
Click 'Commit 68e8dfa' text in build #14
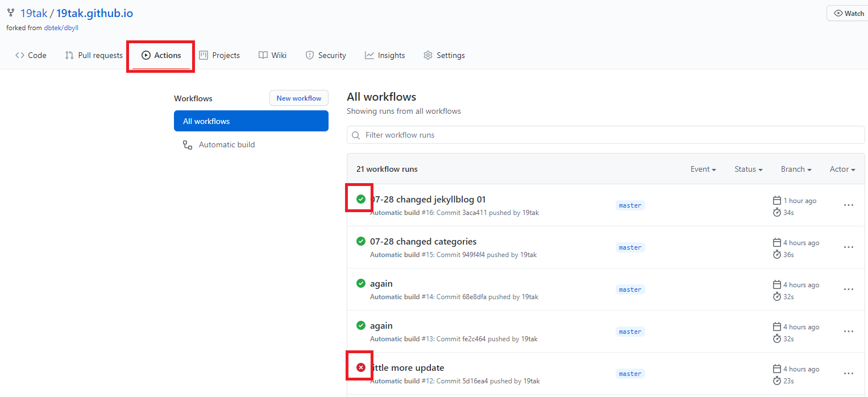(462, 297)
